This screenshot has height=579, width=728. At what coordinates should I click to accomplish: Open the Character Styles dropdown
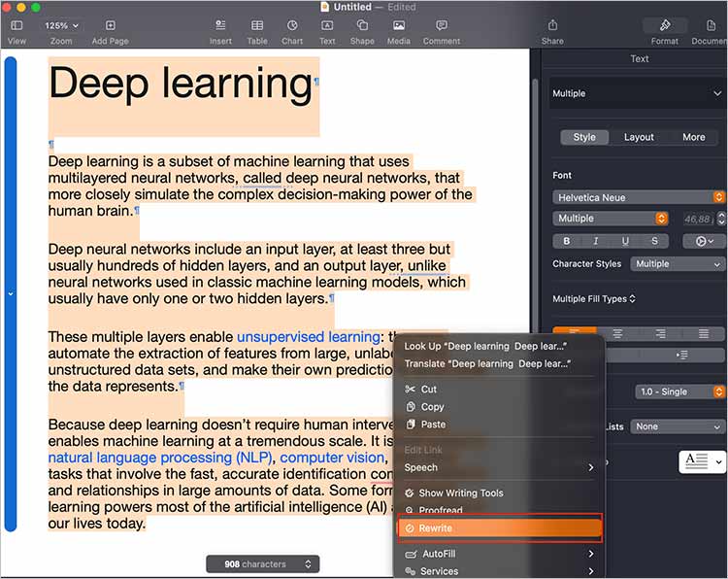tap(677, 263)
